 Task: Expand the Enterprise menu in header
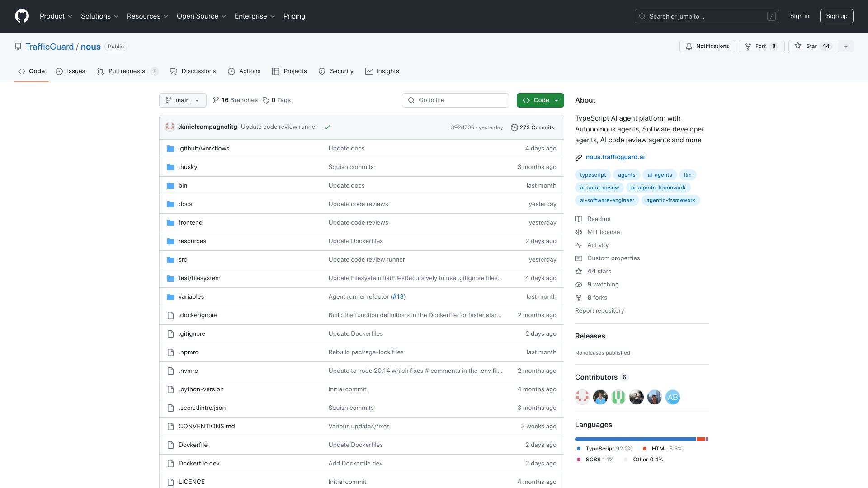coord(255,16)
